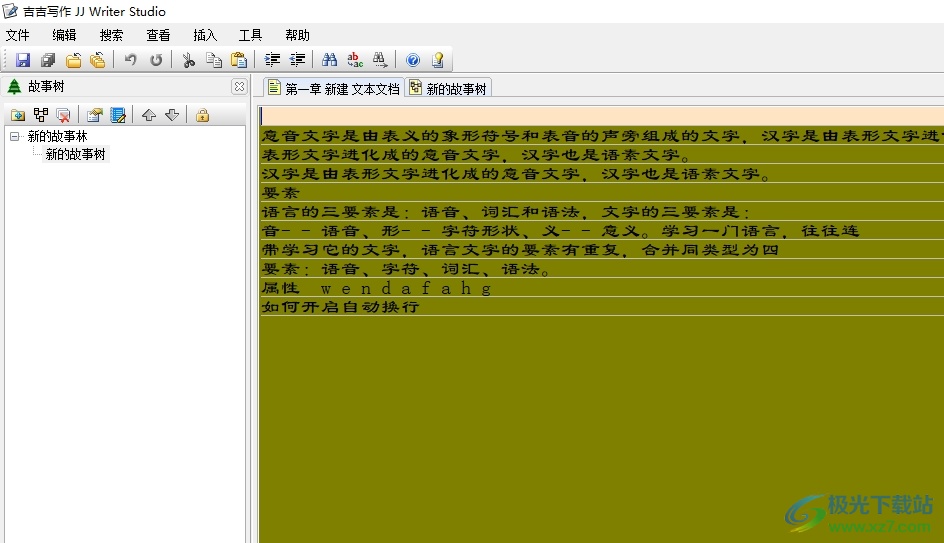Open the 文件 menu
Viewport: 944px width, 543px height.
pyautogui.click(x=17, y=36)
